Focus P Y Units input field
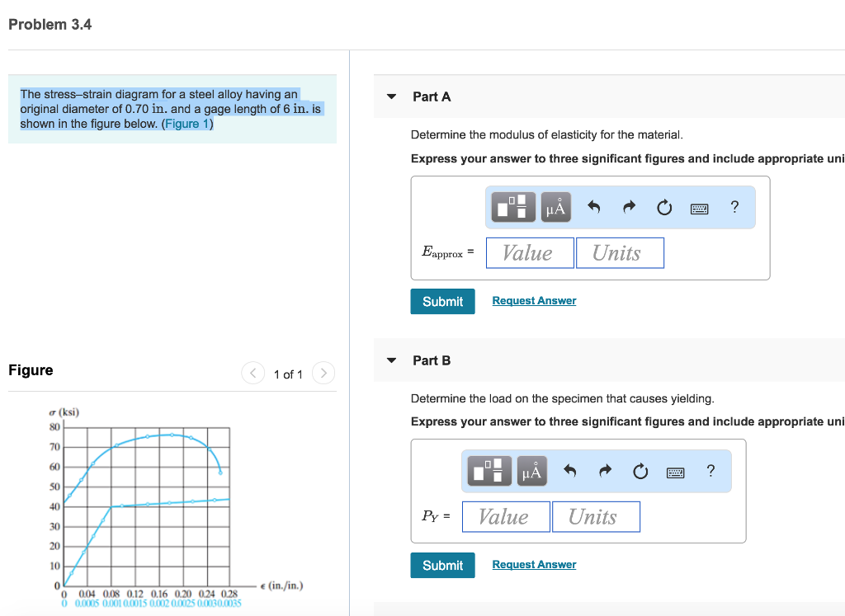Image resolution: width=845 pixels, height=616 pixels. pos(596,517)
